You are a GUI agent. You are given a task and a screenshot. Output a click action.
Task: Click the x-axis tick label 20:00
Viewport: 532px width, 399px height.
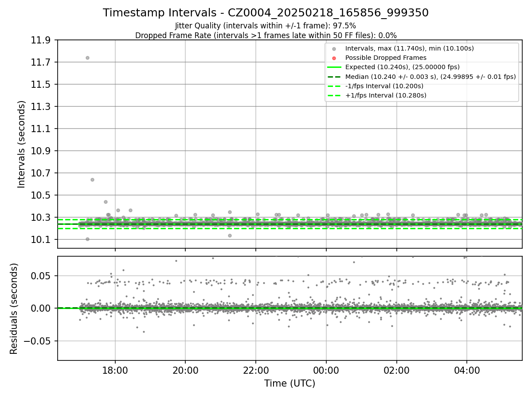(185, 370)
